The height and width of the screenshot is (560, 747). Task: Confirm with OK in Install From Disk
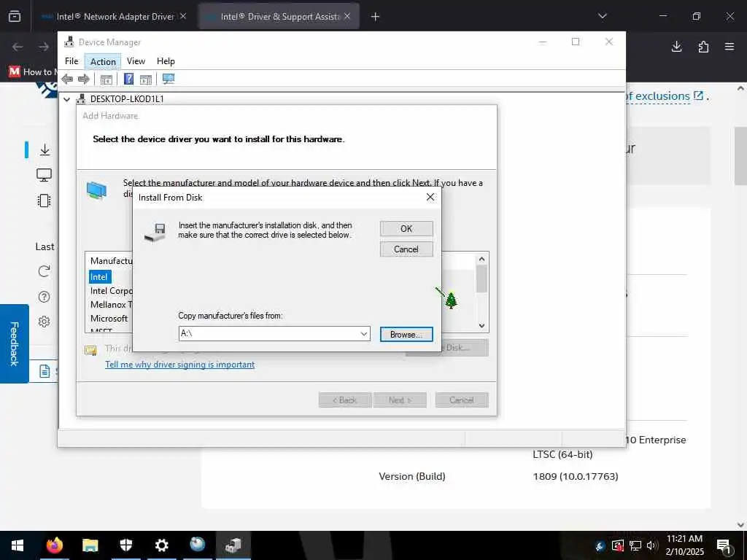(406, 228)
